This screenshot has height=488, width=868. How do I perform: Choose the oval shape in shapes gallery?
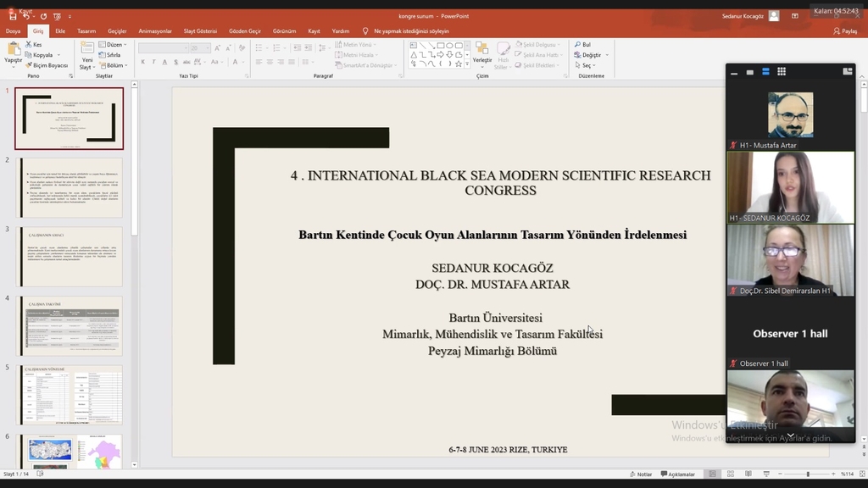click(449, 46)
